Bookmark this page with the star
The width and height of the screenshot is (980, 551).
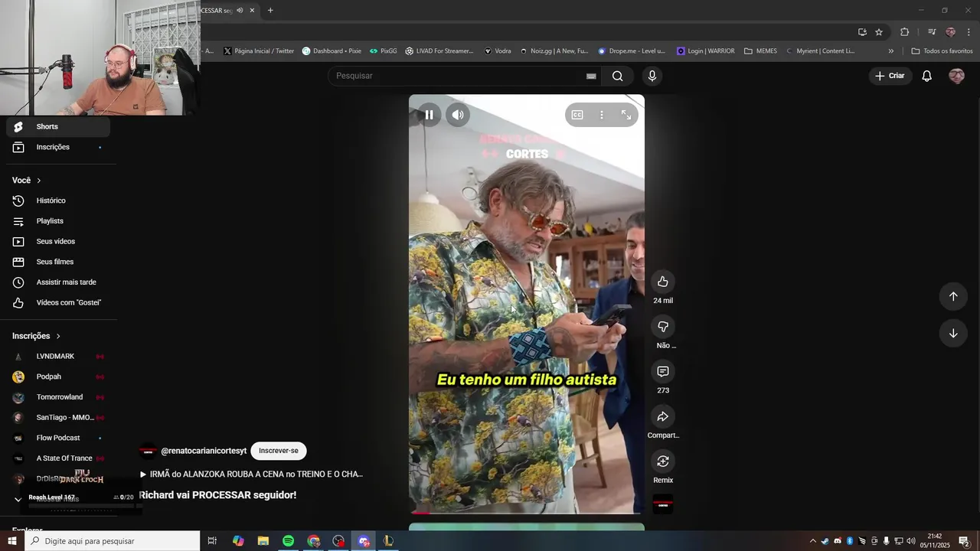point(879,32)
